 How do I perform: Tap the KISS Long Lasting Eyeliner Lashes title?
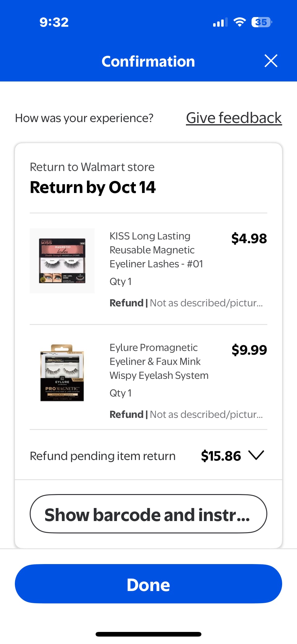[x=156, y=250]
